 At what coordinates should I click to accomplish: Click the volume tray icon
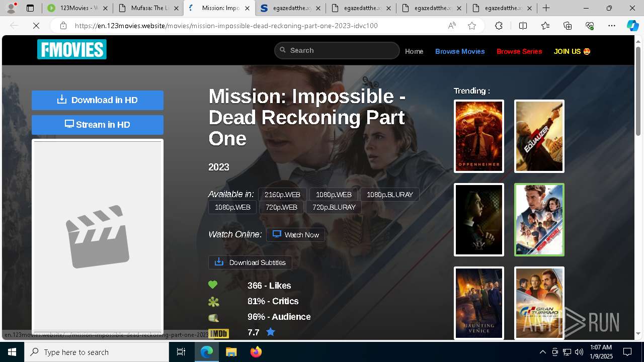click(579, 352)
